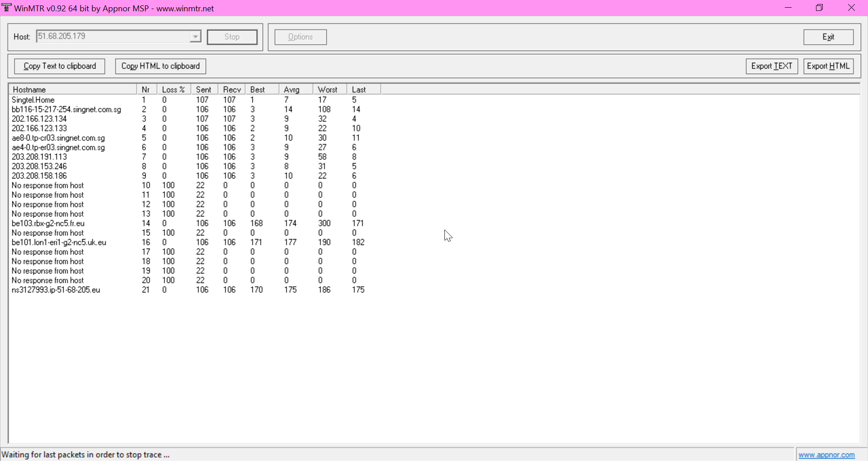Click the Host address input field
868x461 pixels.
click(113, 37)
